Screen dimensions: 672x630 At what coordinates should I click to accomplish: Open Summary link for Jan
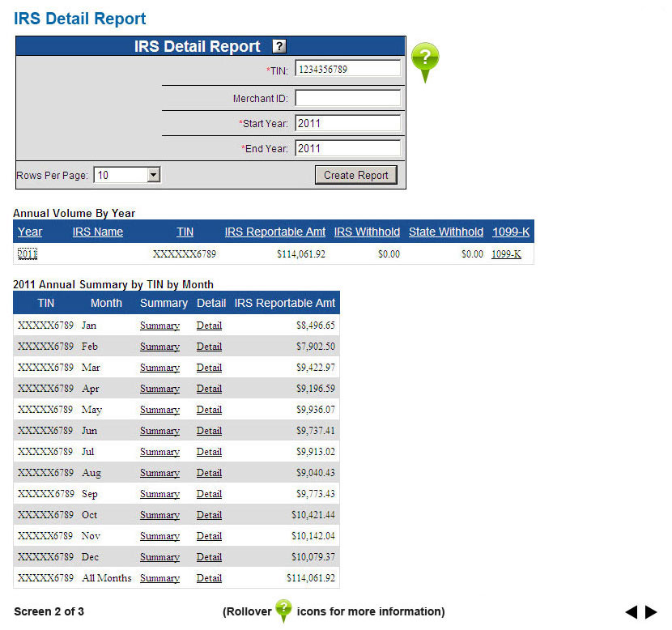(x=159, y=326)
